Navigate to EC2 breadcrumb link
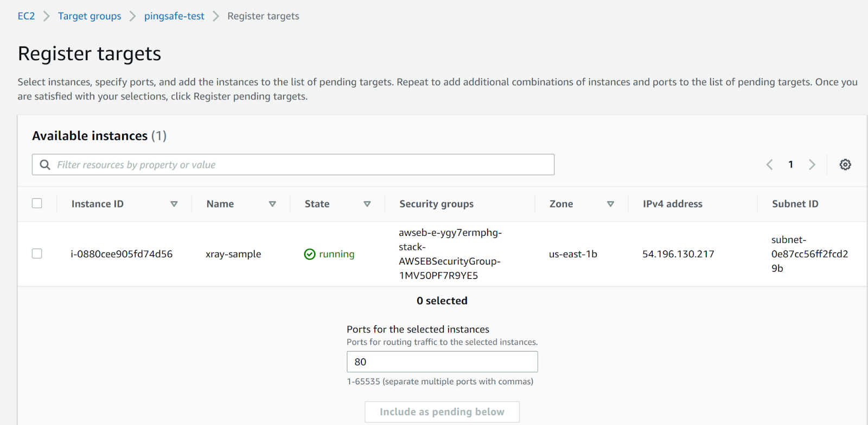The width and height of the screenshot is (868, 425). (x=26, y=16)
